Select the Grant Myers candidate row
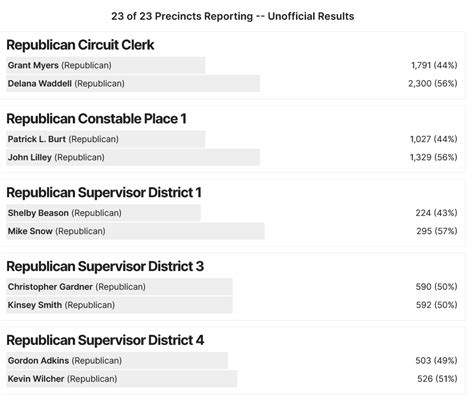Screen dimensions: 474x401 pyautogui.click(x=232, y=65)
